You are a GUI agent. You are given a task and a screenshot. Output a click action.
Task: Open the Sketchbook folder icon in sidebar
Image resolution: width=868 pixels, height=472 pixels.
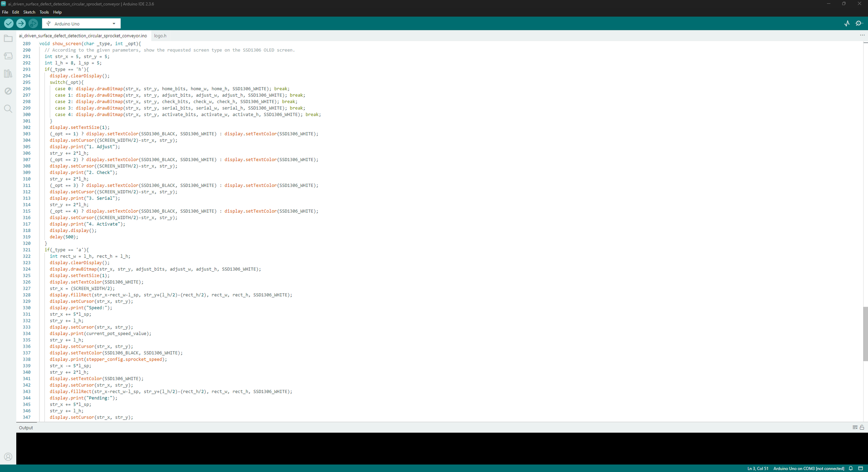(x=8, y=38)
